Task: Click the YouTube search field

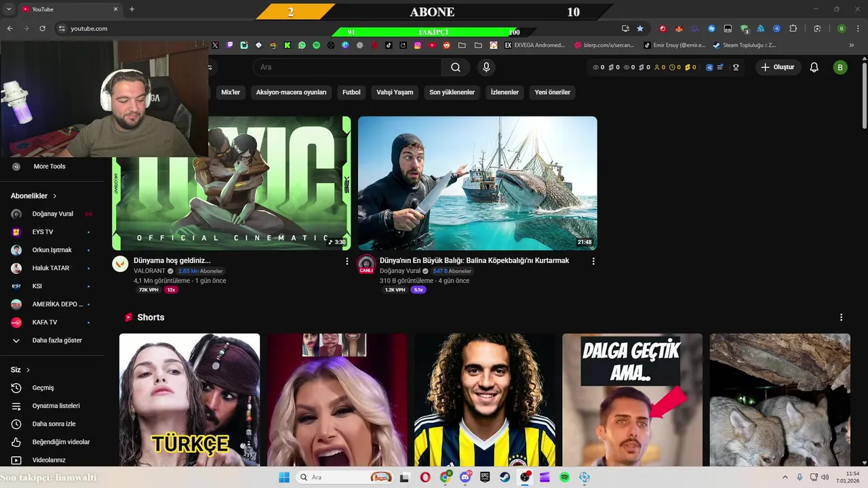Action: 347,67
